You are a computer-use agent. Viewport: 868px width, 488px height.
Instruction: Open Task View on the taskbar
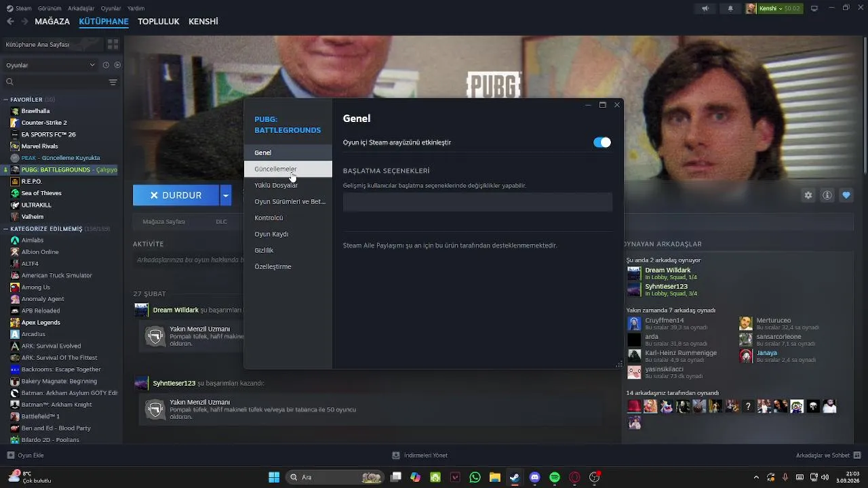coord(396,477)
